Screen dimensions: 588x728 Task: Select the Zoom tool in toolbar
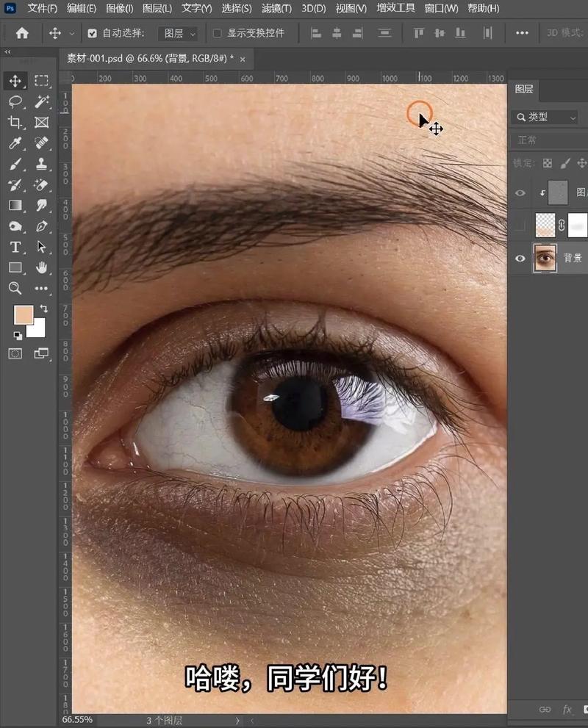coord(15,288)
